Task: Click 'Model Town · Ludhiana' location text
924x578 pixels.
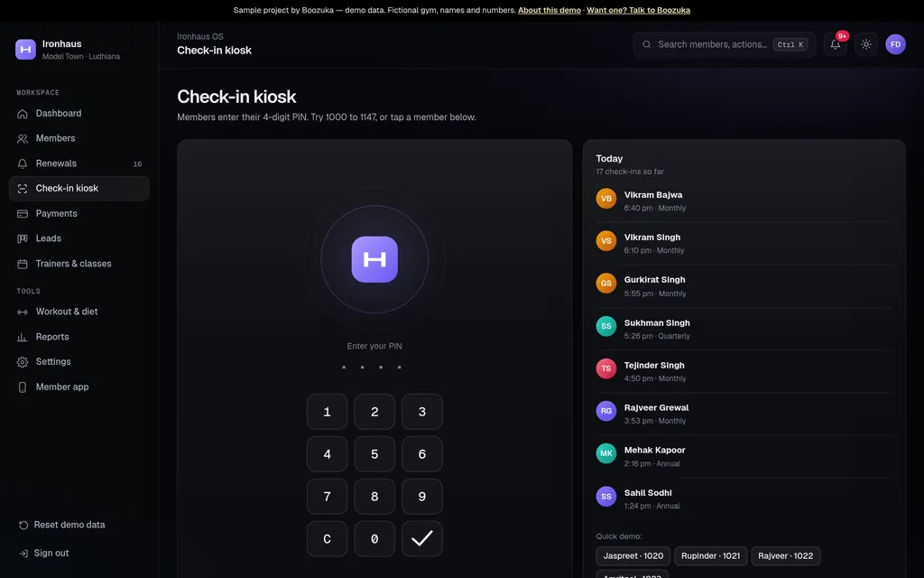Action: 81,57
